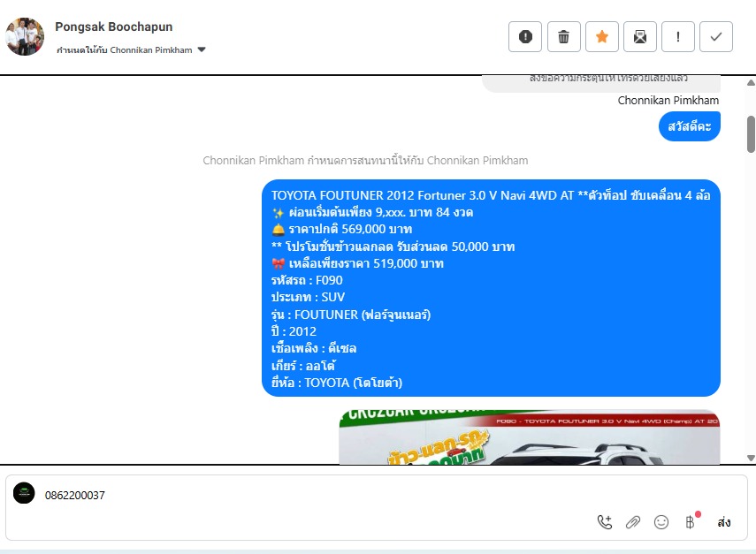Attach a file with paperclip icon
This screenshot has width=756, height=554.
click(632, 522)
